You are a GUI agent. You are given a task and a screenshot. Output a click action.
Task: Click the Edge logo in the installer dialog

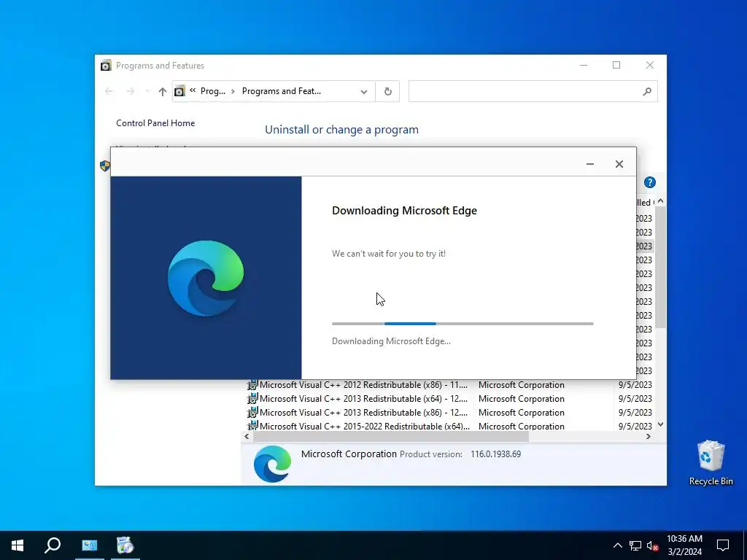206,278
